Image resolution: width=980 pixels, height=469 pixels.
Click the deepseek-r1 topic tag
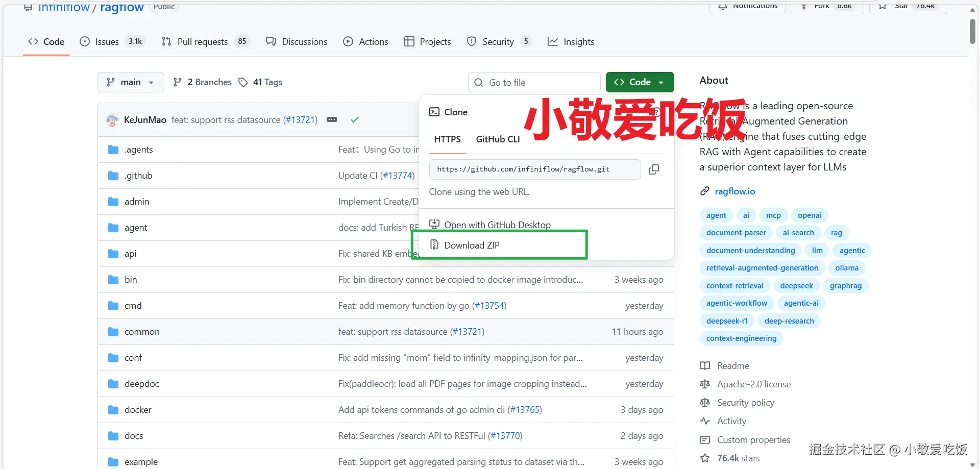[727, 321]
